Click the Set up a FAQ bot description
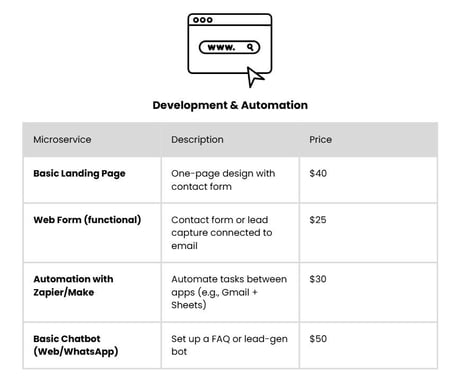Viewport: 453px width, 378px height. (x=229, y=345)
